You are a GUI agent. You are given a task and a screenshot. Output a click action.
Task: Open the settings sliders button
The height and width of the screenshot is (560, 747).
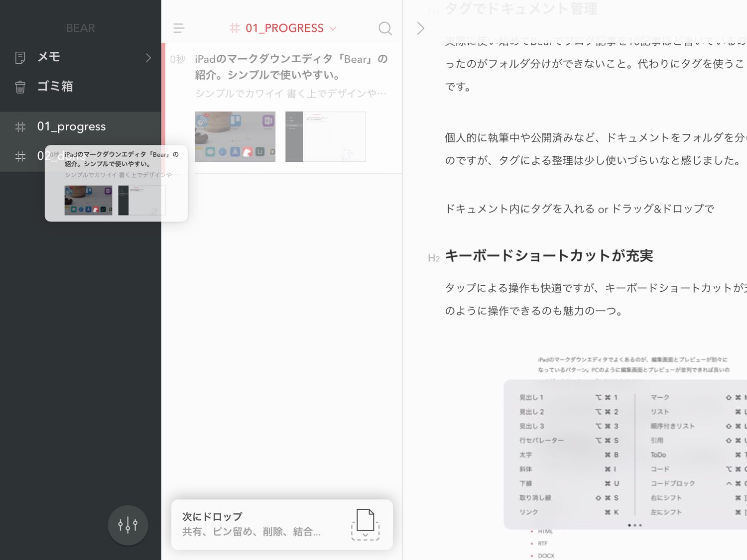click(x=128, y=525)
